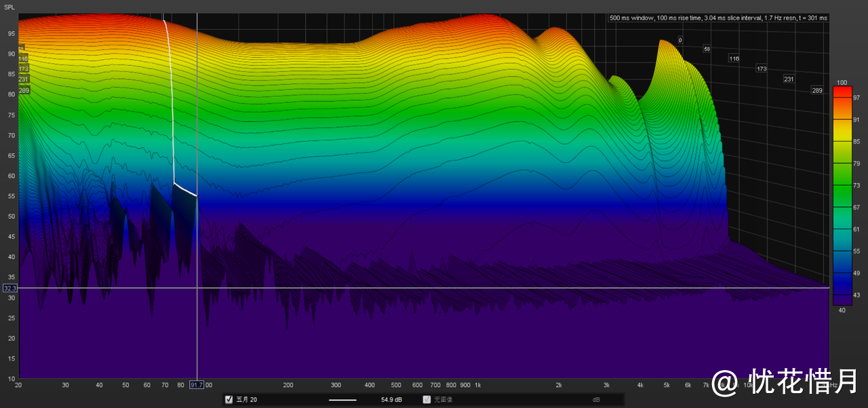Click the white line sample in legend
868x408 pixels.
tap(342, 400)
